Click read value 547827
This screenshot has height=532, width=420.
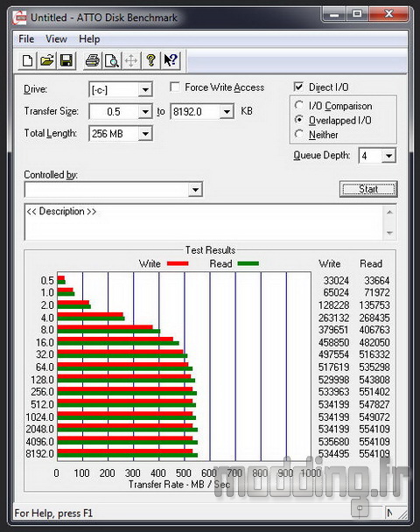(374, 404)
